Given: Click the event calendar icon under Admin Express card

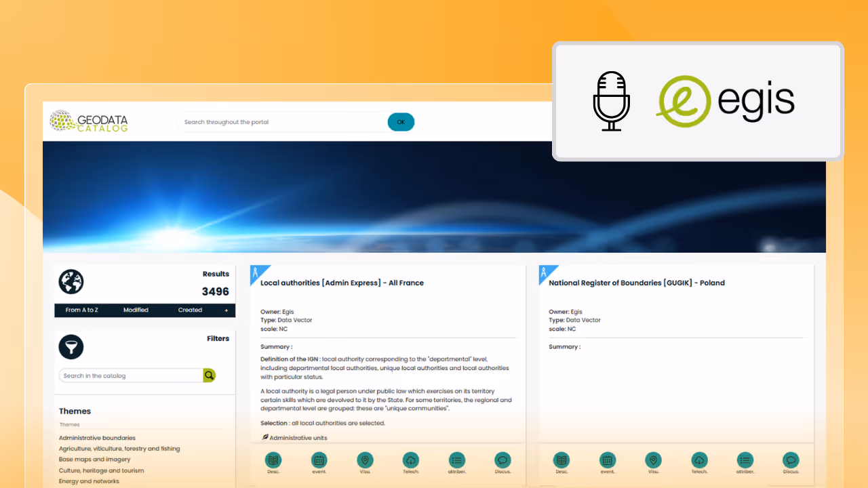Looking at the screenshot, I should pyautogui.click(x=319, y=460).
